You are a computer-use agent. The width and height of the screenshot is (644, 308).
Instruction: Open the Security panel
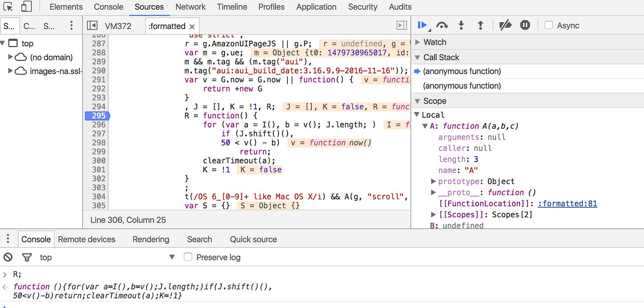(x=363, y=7)
